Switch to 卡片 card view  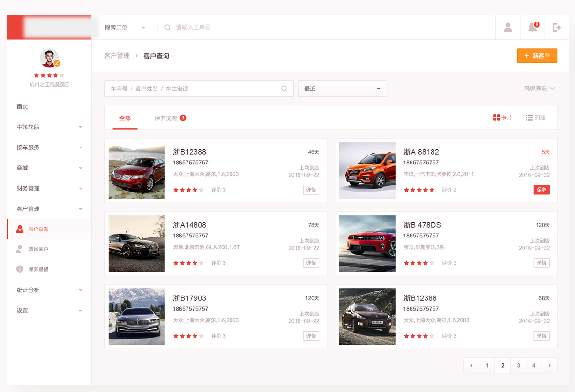(x=503, y=118)
